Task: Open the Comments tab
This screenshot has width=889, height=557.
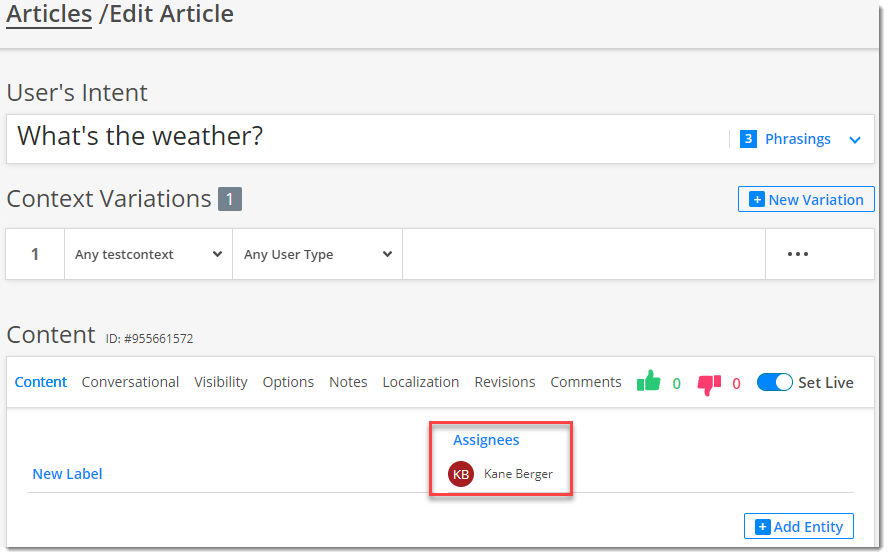Action: coord(586,382)
